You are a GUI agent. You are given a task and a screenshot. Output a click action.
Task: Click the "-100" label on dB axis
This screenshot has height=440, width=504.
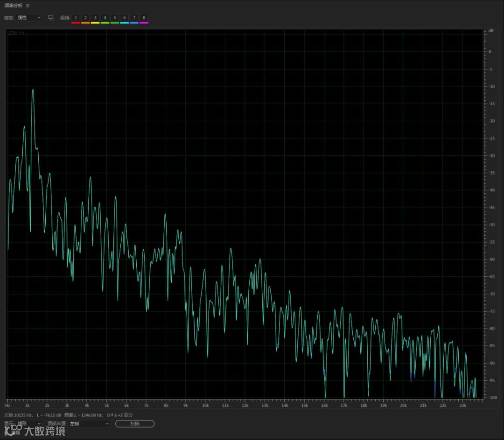tap(493, 398)
